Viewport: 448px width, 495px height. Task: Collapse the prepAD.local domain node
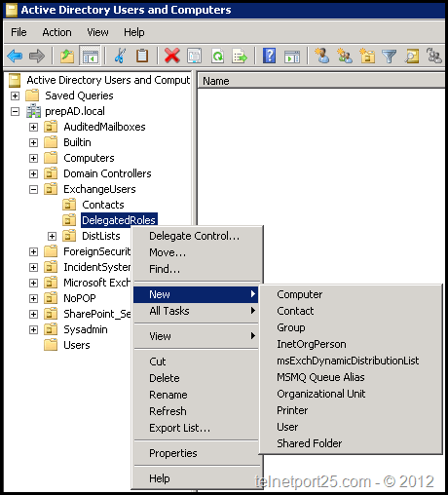pyautogui.click(x=15, y=112)
